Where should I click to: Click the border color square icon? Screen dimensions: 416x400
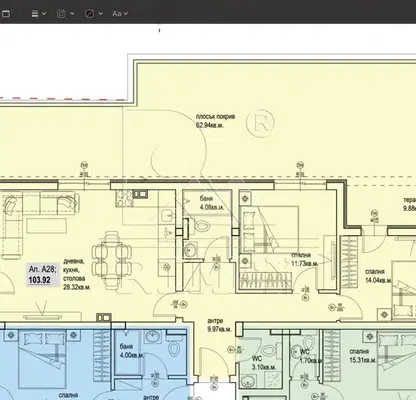[x=61, y=14]
